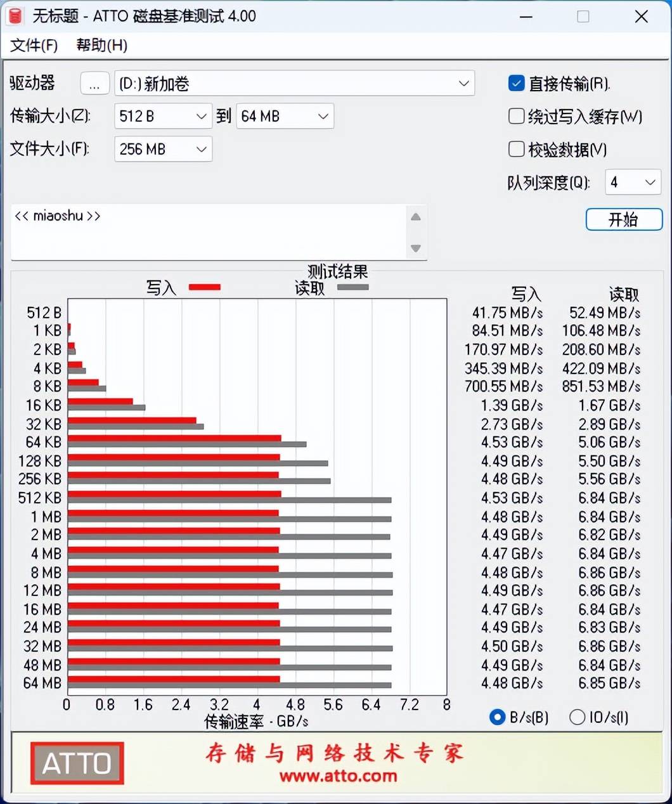Select the IO/s radio button
Viewport: 672px width, 804px height.
577,717
